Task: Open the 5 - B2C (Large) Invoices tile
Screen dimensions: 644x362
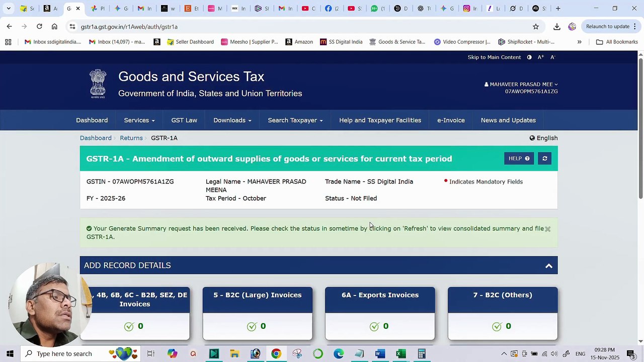Action: (x=257, y=313)
